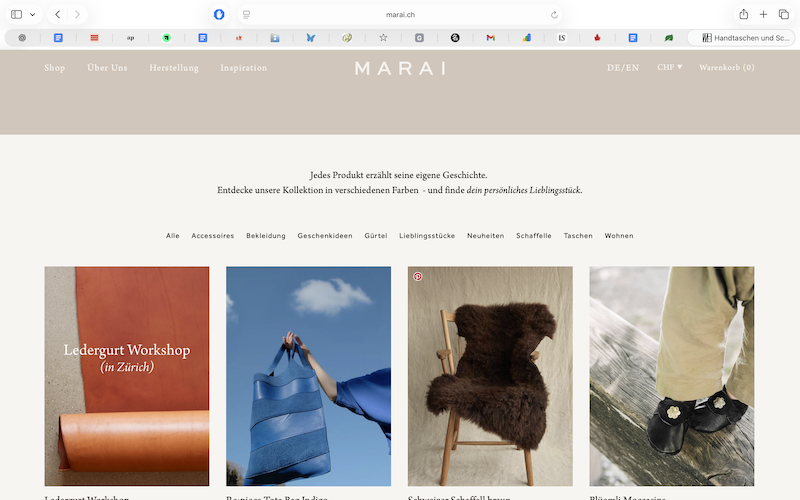Switch to the red stripes pinned tab

[94, 38]
